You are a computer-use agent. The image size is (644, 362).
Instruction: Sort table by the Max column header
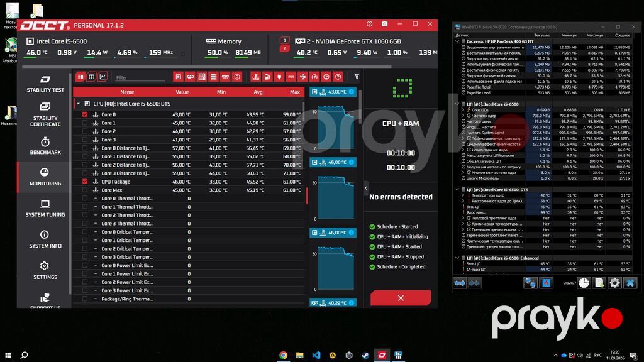(294, 92)
